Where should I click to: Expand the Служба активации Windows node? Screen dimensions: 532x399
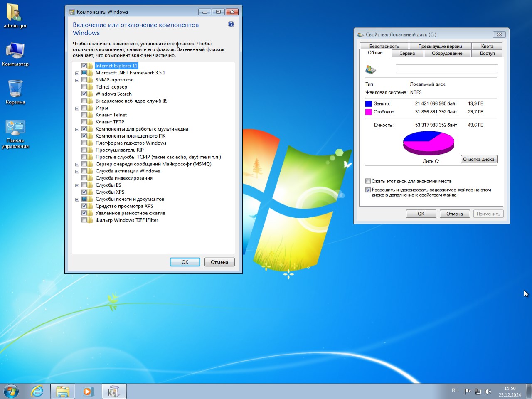pos(77,172)
